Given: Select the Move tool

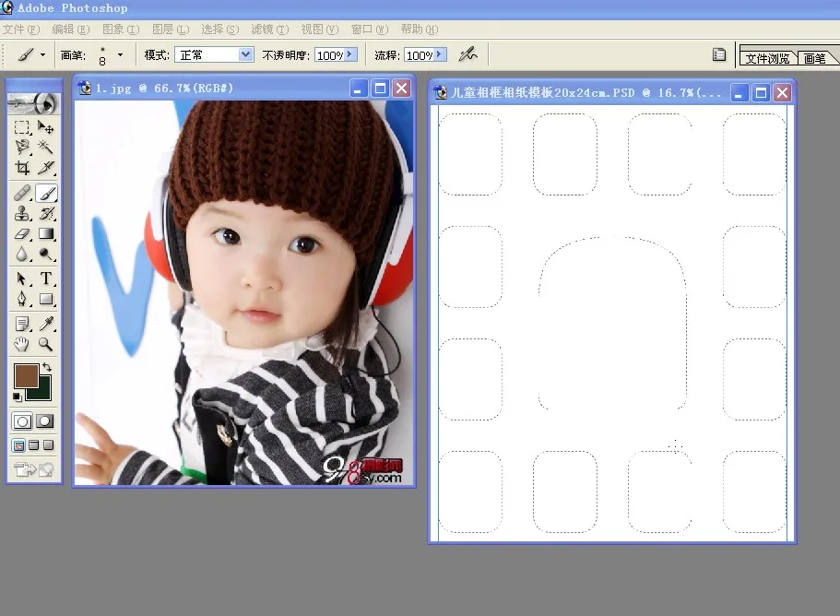Looking at the screenshot, I should (x=46, y=127).
